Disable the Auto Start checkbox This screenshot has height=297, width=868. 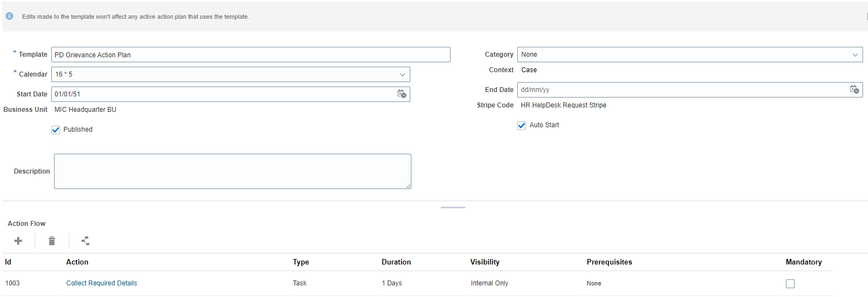click(522, 126)
